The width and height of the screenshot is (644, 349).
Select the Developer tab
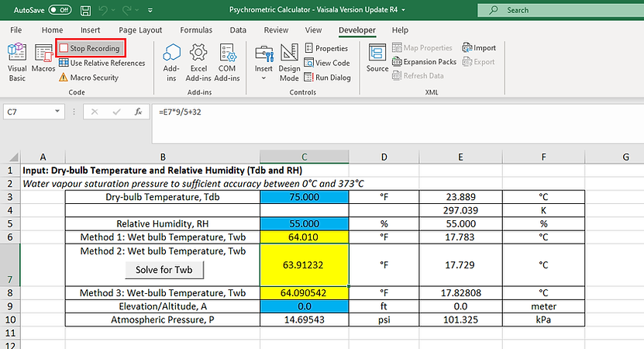(357, 30)
